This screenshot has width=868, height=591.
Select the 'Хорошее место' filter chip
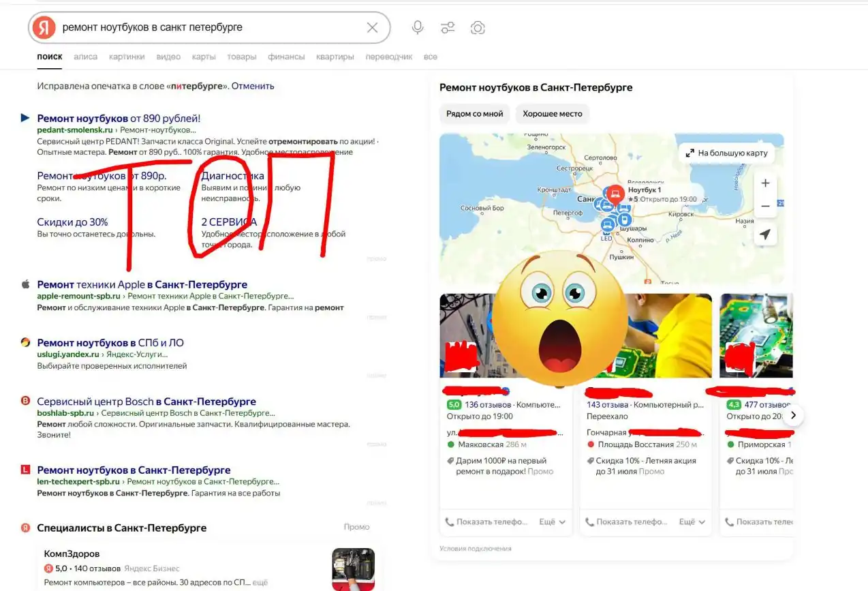[x=553, y=114]
